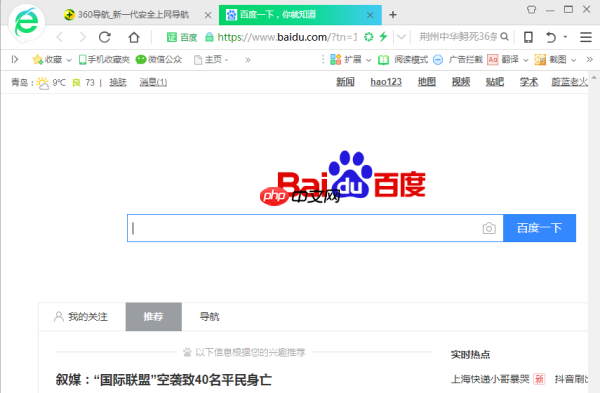The height and width of the screenshot is (393, 600).
Task: Go back with the back arrow
Action: [60, 37]
